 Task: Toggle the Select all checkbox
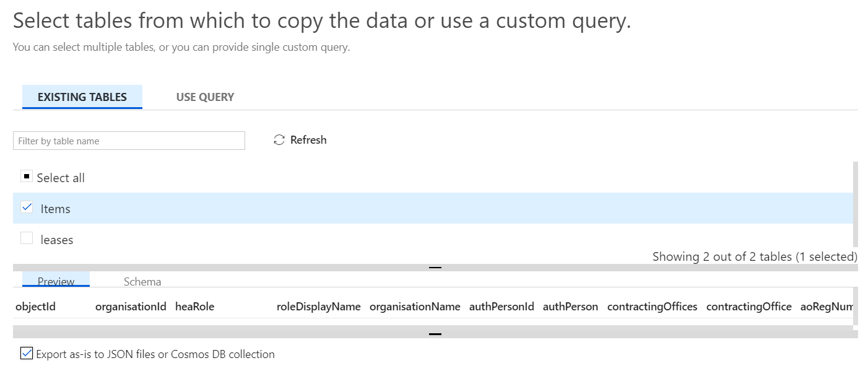click(27, 177)
